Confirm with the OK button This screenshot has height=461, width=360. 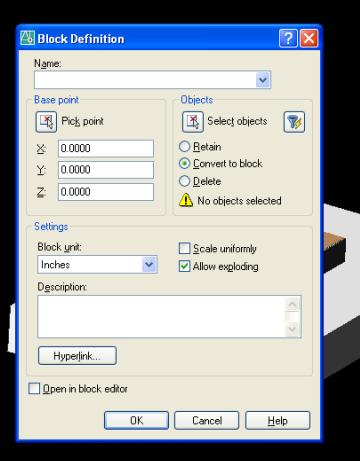click(136, 420)
